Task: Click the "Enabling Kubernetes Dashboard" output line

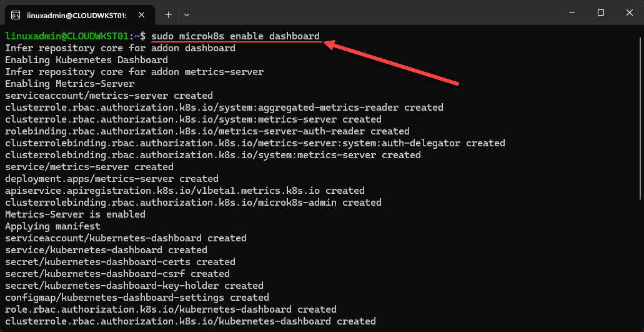Action: (x=86, y=60)
